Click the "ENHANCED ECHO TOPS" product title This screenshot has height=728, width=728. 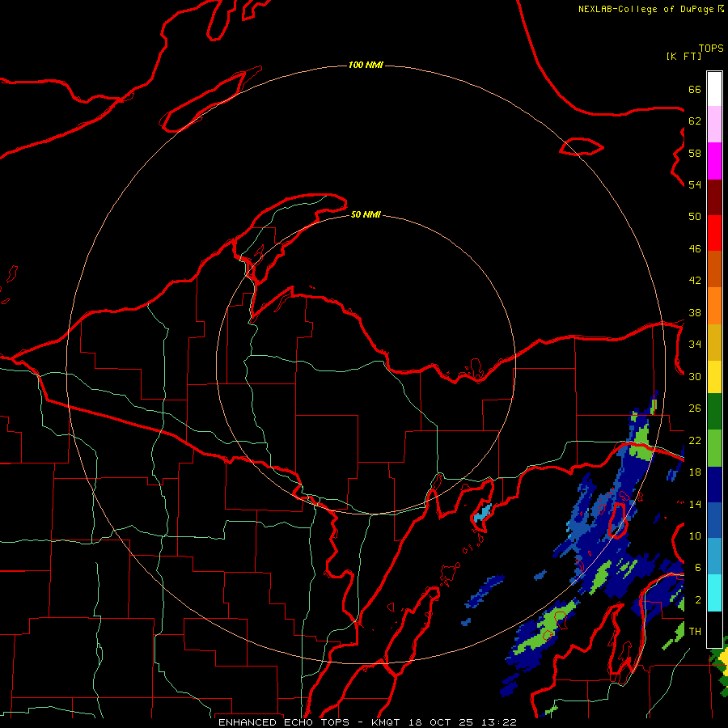tap(284, 722)
